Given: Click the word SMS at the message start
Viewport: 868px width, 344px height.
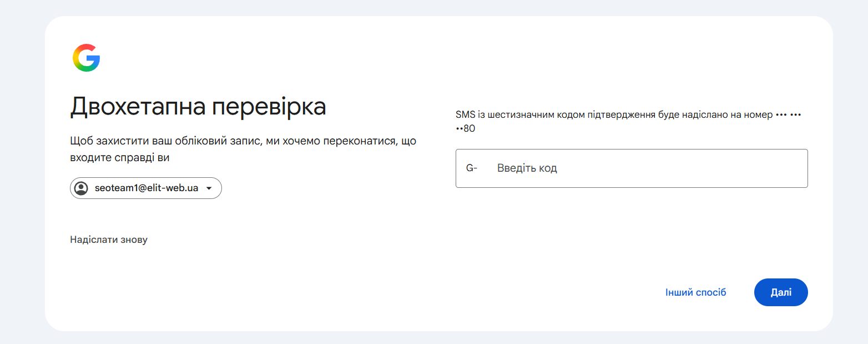Looking at the screenshot, I should [465, 115].
